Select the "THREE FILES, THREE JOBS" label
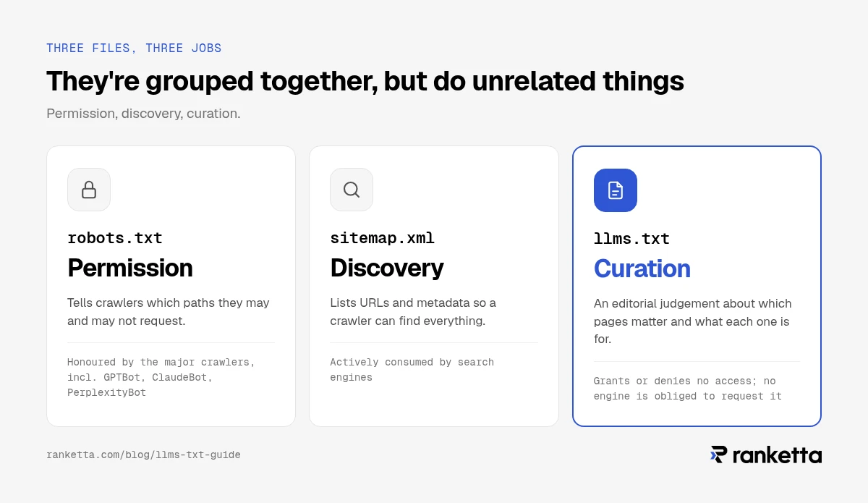The image size is (868, 503). click(x=134, y=48)
